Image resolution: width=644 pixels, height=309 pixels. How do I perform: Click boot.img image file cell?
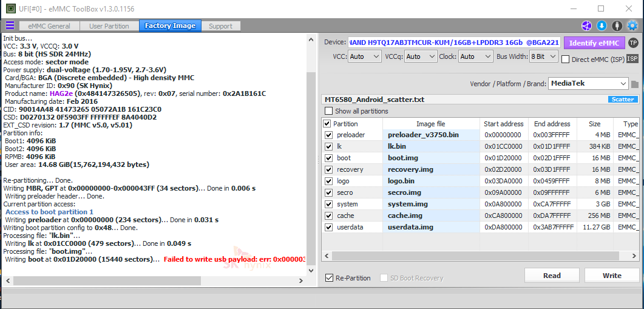tap(431, 158)
